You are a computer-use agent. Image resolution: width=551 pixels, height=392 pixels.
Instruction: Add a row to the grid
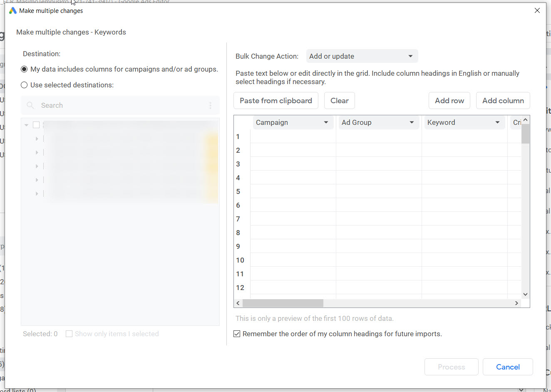coord(449,100)
